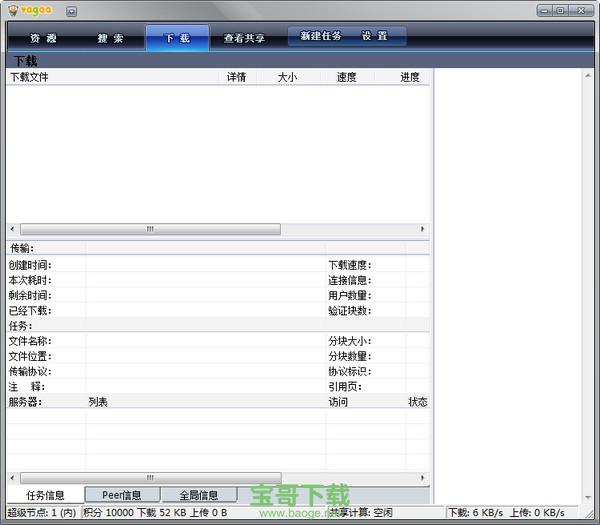Switch to the Peer信息 tab
Image resolution: width=600 pixels, height=525 pixels.
[x=121, y=495]
